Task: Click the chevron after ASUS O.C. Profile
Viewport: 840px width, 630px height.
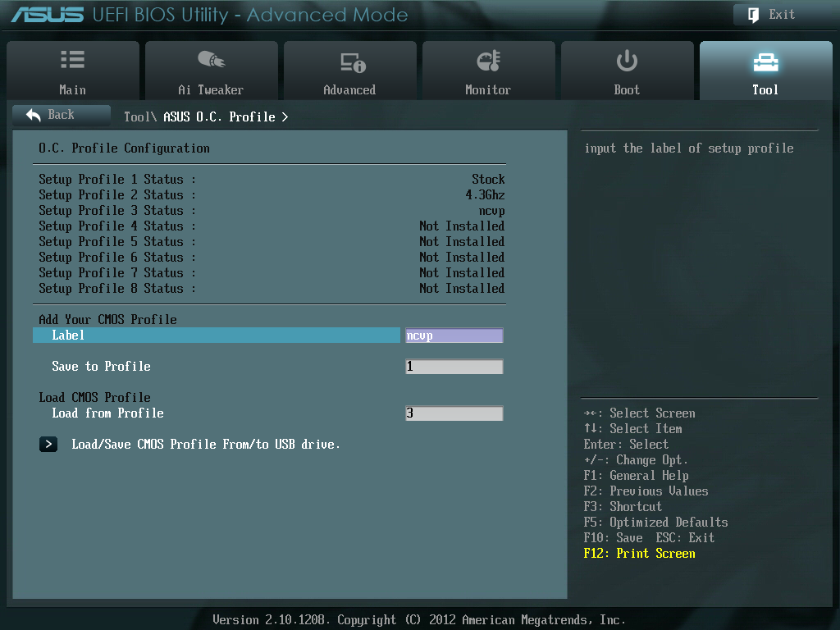Action: pyautogui.click(x=285, y=117)
